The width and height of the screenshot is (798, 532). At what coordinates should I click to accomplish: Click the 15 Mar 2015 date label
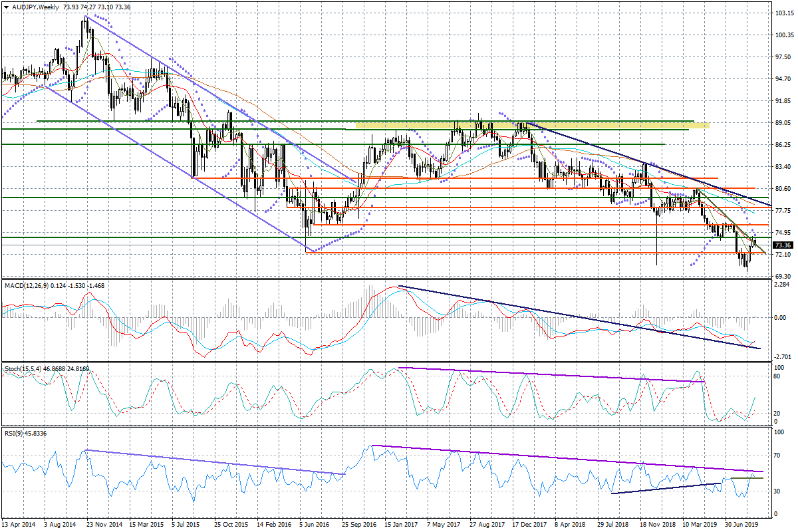(x=146, y=524)
